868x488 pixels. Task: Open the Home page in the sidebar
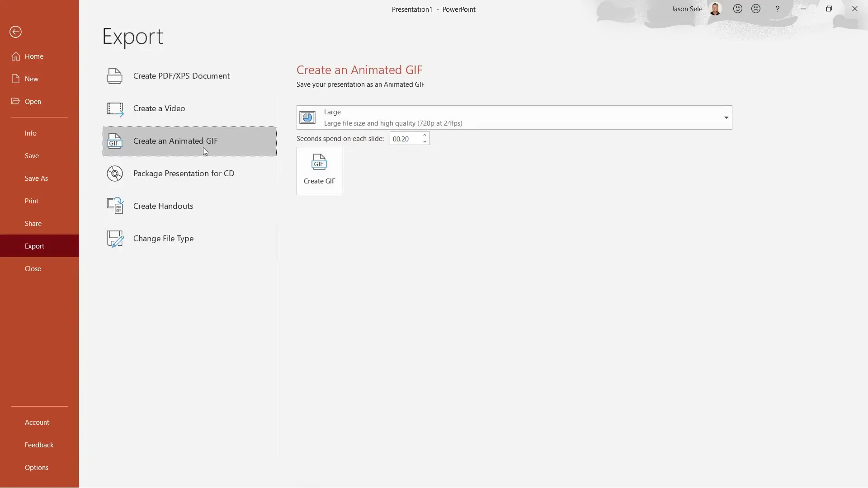point(39,56)
